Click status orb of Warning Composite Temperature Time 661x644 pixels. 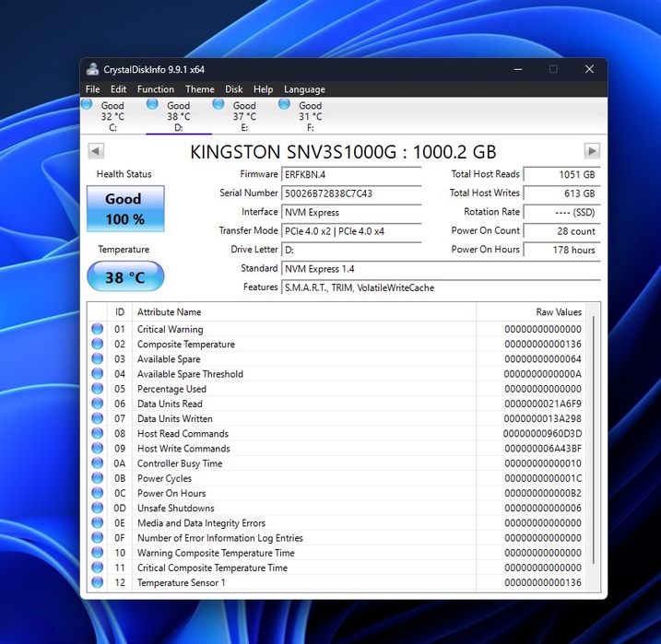[x=98, y=553]
